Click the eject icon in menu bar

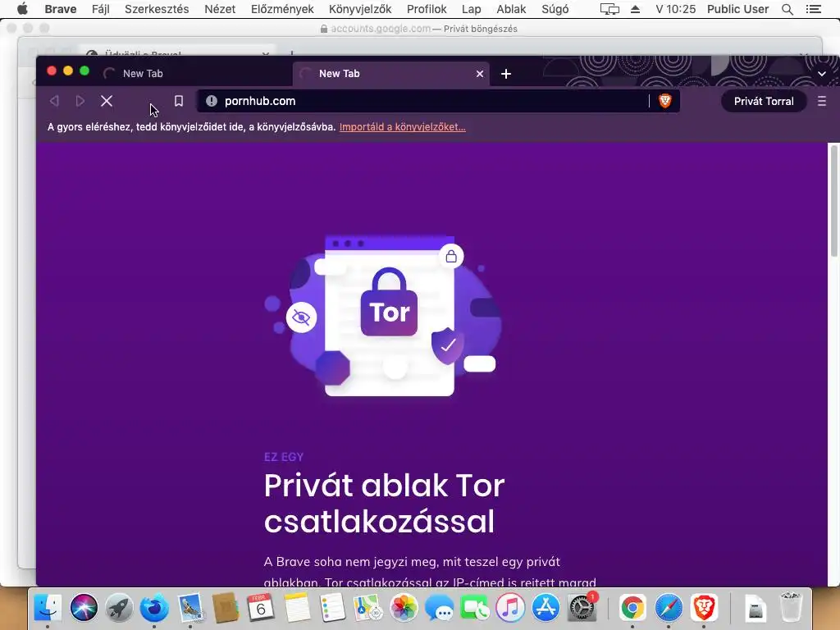(636, 9)
